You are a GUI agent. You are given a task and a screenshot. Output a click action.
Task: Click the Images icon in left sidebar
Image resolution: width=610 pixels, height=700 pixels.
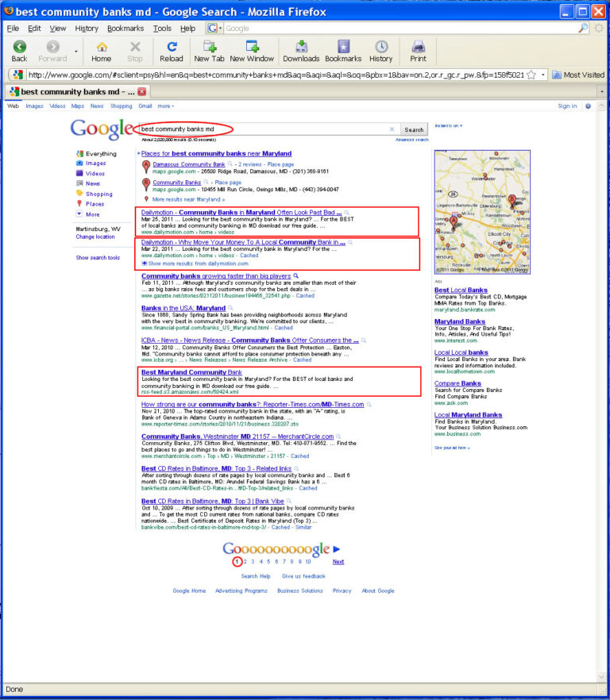[x=79, y=163]
